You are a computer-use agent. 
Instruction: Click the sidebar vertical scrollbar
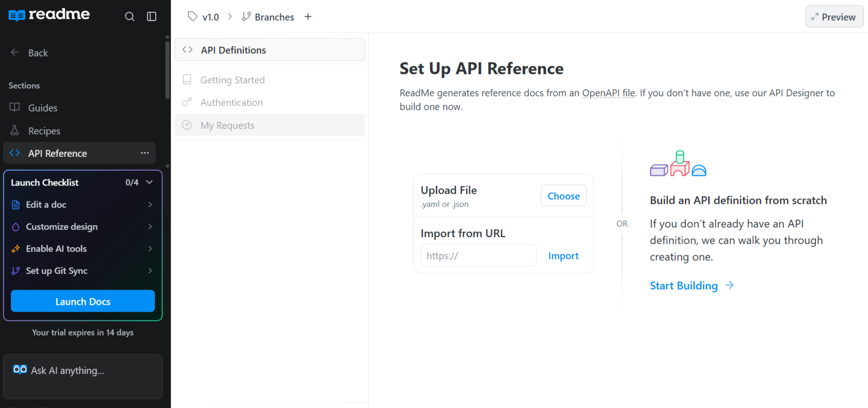[x=167, y=70]
